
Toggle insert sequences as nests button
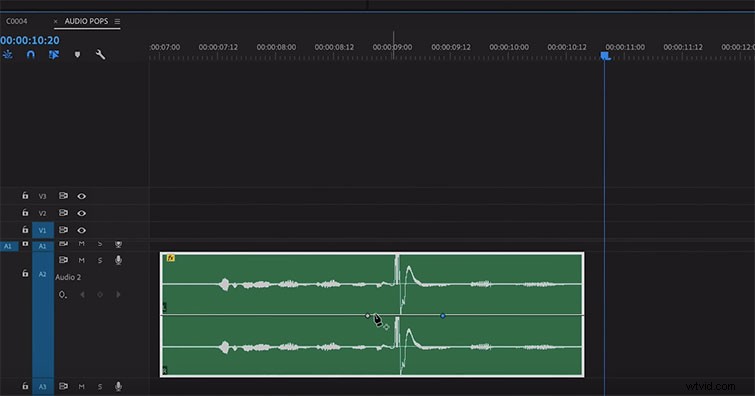pos(7,54)
